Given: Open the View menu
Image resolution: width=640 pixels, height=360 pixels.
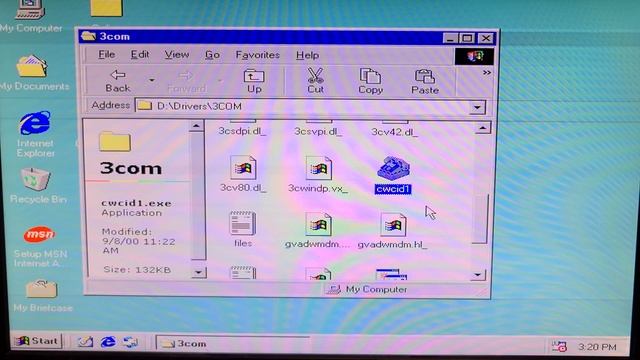Looking at the screenshot, I should pyautogui.click(x=177, y=55).
